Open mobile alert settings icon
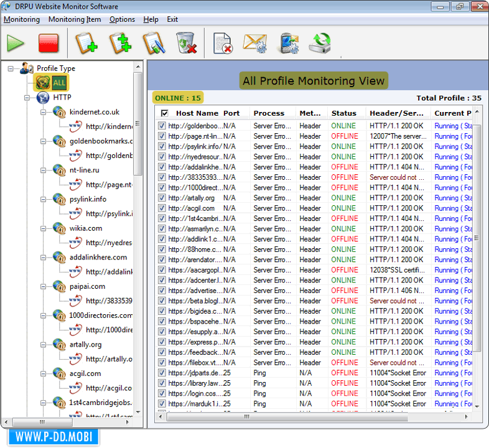 289,43
